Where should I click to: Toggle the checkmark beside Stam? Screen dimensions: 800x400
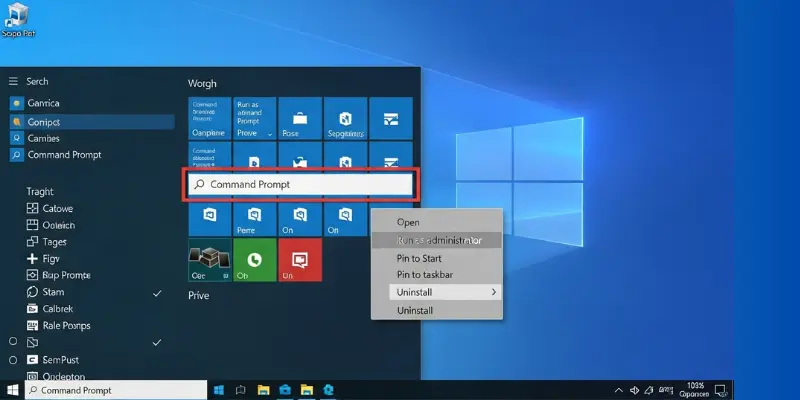[157, 293]
